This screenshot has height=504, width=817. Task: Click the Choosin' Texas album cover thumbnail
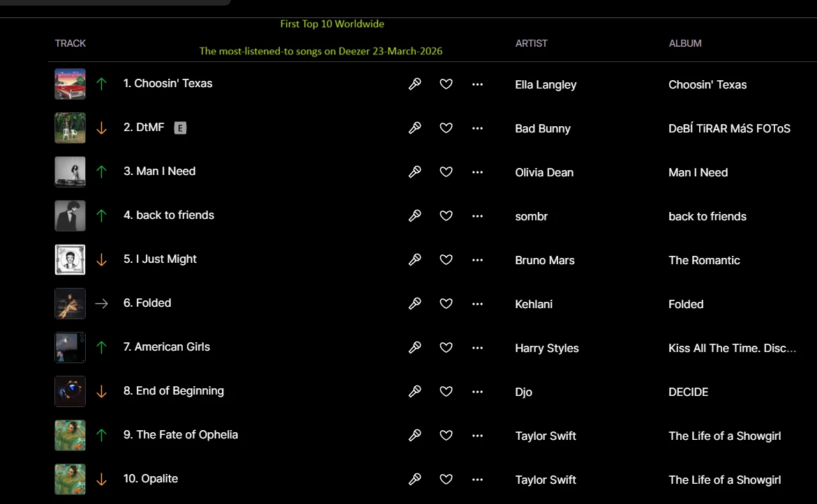tap(70, 84)
